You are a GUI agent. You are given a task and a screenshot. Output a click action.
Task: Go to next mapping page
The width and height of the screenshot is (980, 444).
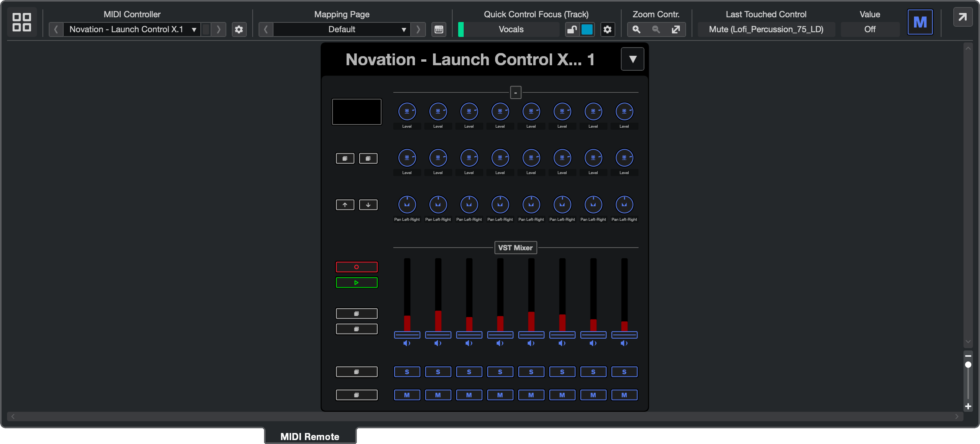pos(418,29)
